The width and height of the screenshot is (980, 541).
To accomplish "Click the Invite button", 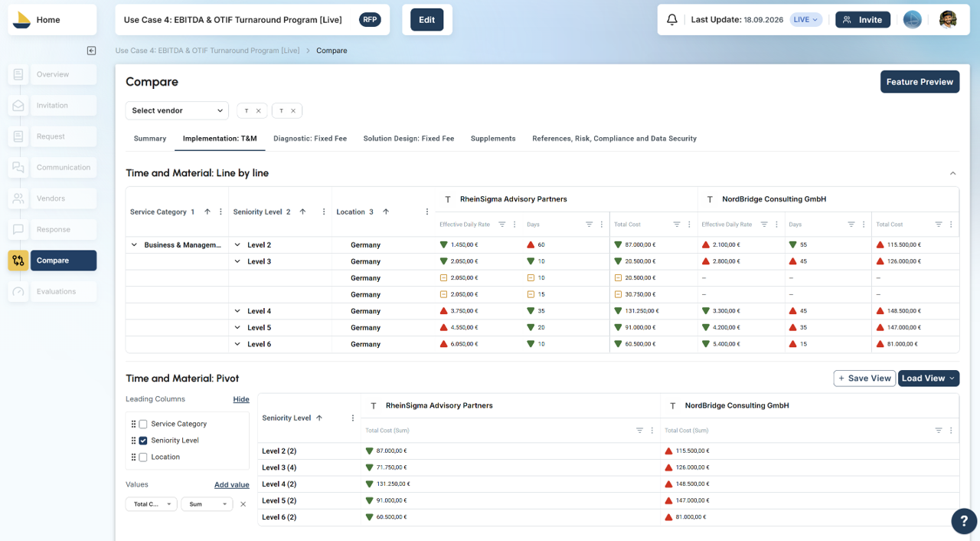I will point(863,20).
